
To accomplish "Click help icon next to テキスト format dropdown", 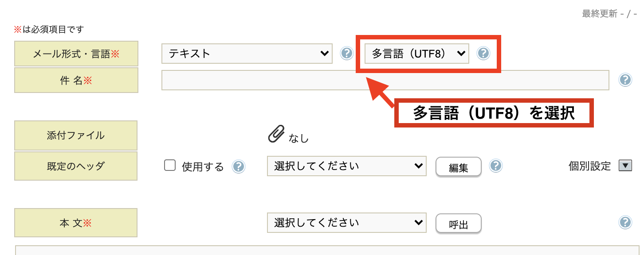I will point(346,54).
